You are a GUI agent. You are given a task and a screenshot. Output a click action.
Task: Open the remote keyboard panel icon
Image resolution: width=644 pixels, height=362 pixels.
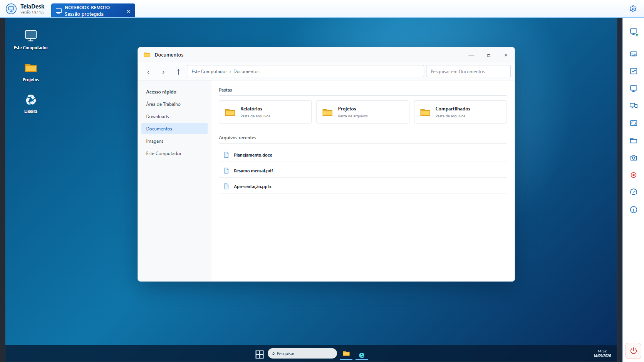point(634,54)
